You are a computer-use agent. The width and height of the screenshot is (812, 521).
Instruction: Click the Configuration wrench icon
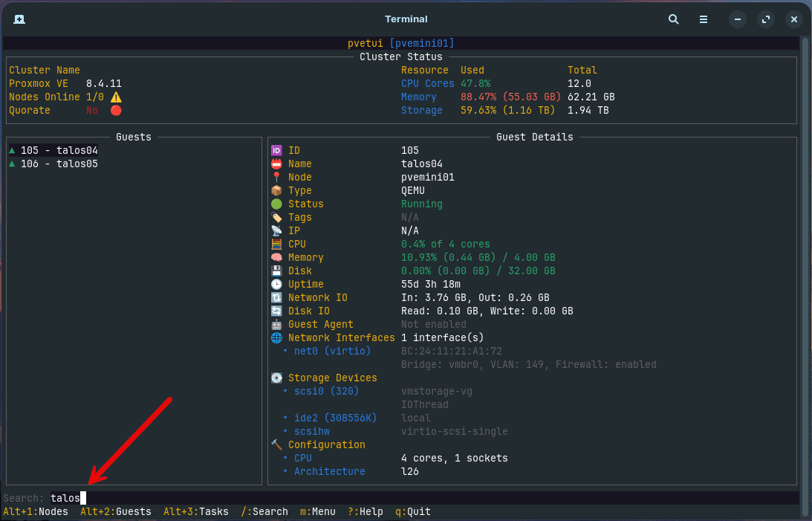coord(276,444)
